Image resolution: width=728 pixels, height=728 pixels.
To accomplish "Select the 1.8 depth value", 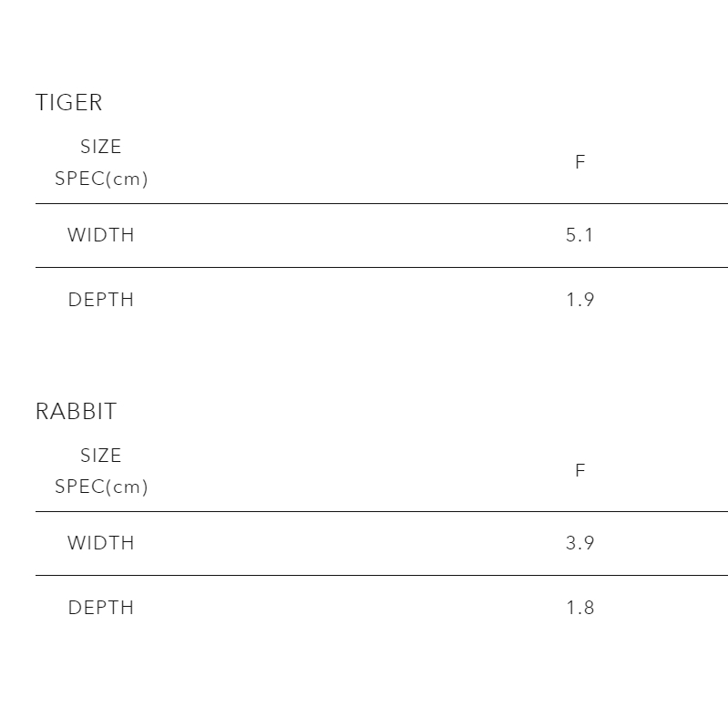I will 579,608.
